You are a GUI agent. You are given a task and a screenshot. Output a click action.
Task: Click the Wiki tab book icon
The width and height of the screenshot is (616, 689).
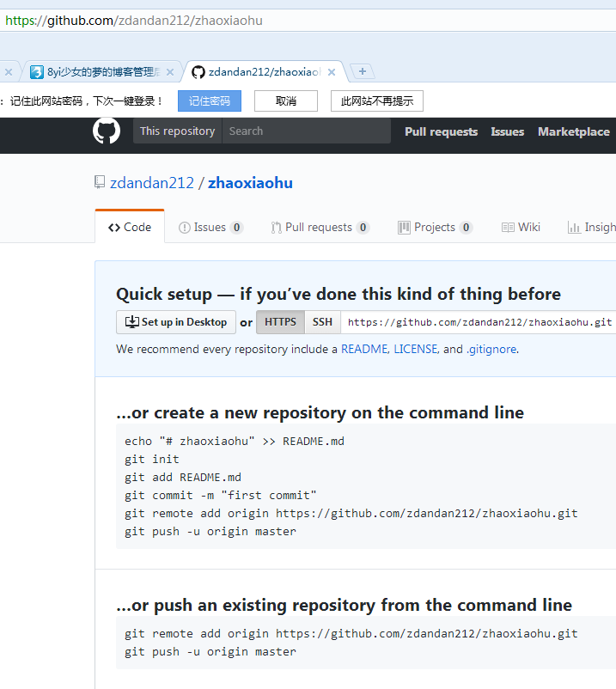point(508,227)
